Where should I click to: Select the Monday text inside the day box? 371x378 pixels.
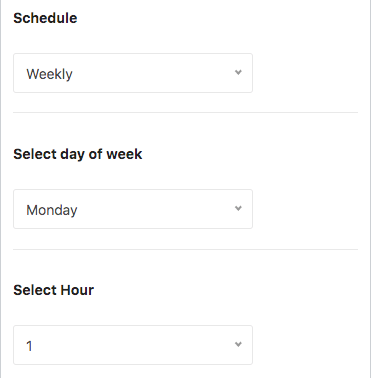[x=52, y=210]
